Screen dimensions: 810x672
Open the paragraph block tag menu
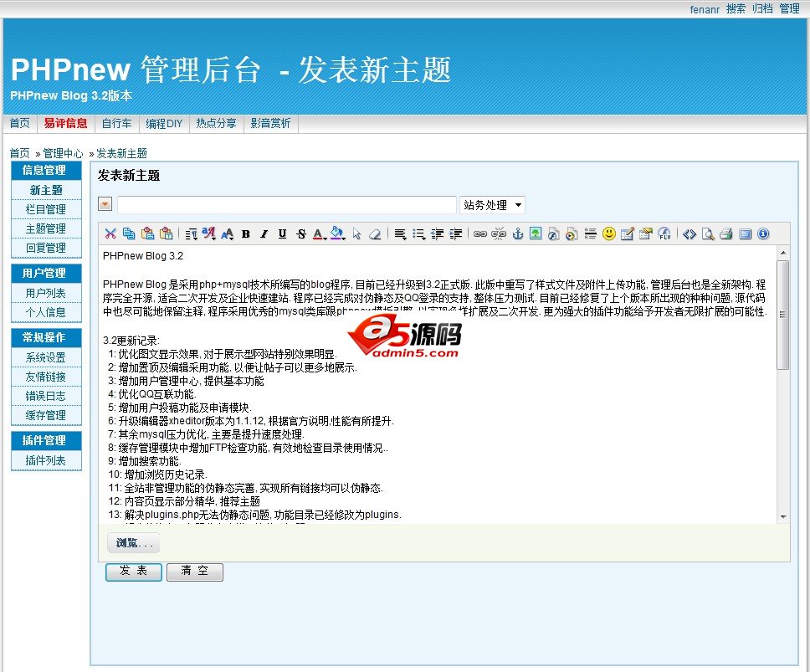tap(191, 234)
